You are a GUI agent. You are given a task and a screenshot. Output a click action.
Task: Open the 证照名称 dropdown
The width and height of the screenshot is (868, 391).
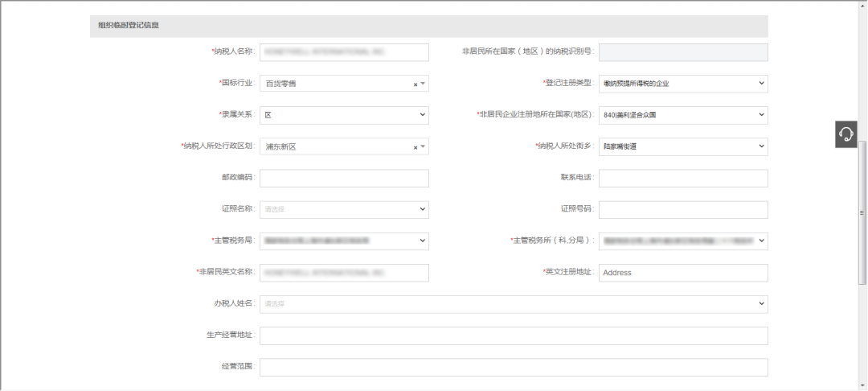coord(423,209)
